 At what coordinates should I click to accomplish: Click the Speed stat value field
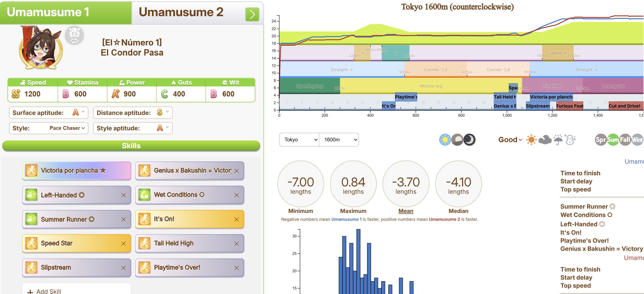32,94
